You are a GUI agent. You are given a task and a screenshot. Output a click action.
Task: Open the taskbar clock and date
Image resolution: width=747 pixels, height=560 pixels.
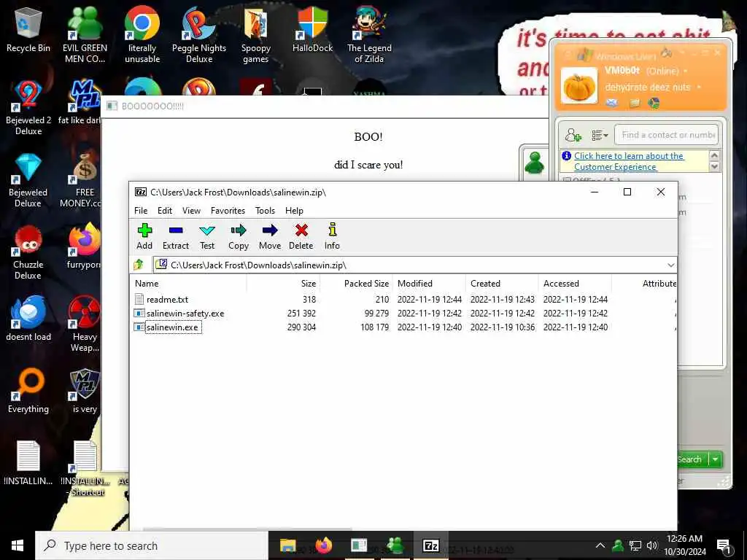pyautogui.click(x=684, y=545)
